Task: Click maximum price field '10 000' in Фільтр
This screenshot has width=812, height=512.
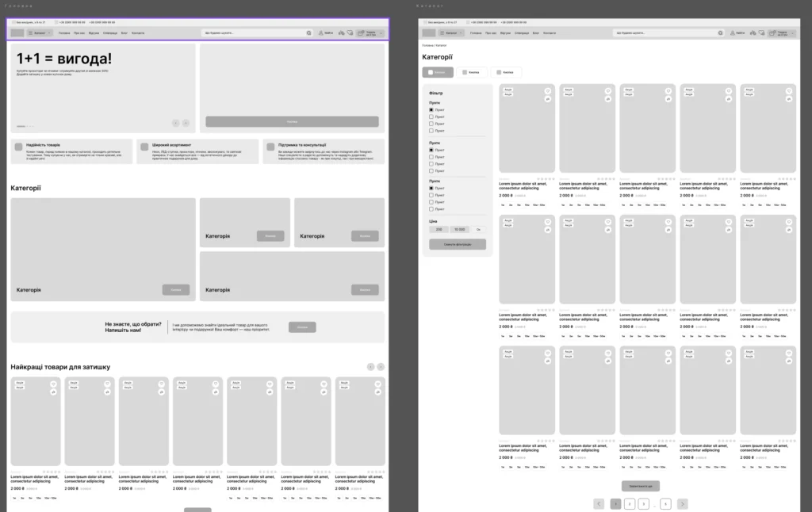Action: 460,229
